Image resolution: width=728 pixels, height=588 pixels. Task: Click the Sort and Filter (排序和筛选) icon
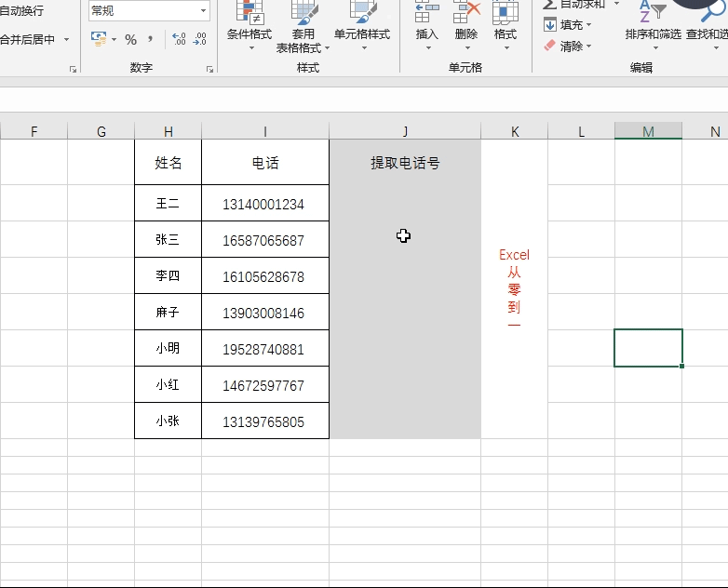(653, 11)
